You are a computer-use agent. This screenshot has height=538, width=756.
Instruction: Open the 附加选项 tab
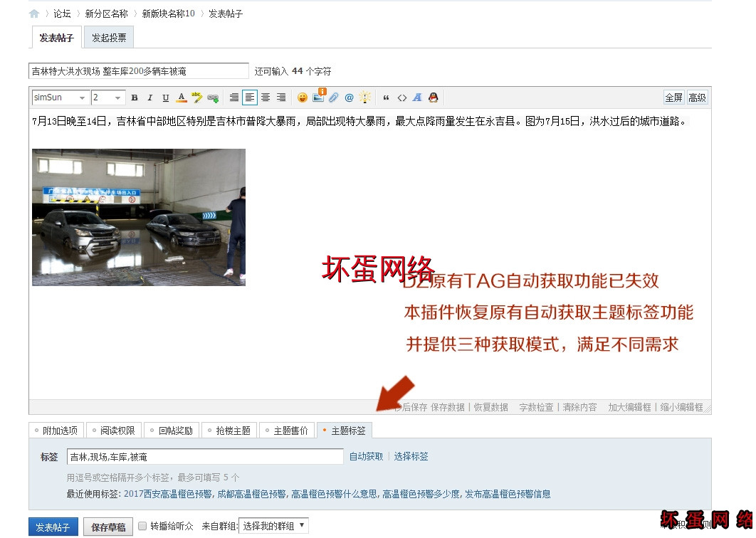pos(56,431)
